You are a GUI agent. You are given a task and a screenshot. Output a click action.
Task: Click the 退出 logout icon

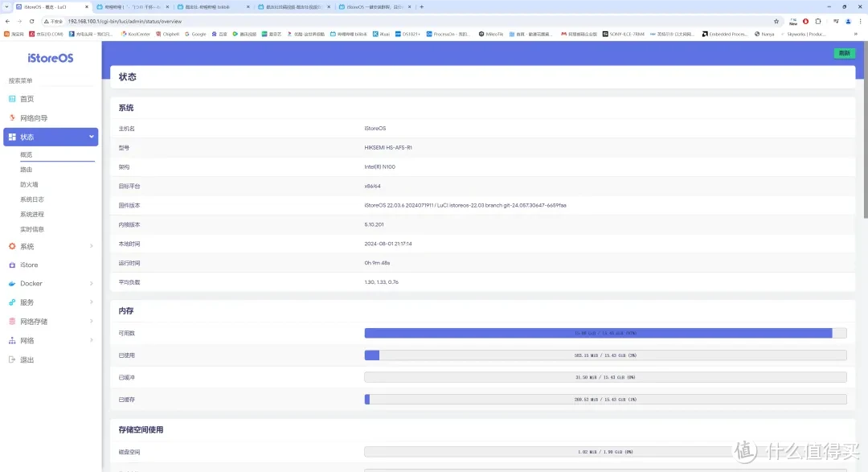(12, 359)
